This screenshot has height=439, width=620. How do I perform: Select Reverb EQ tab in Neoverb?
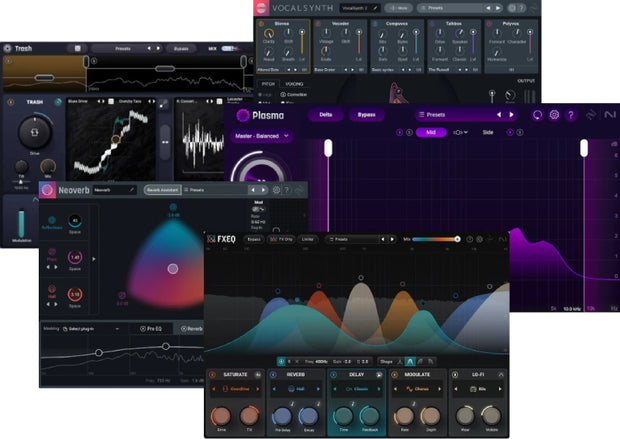[192, 329]
